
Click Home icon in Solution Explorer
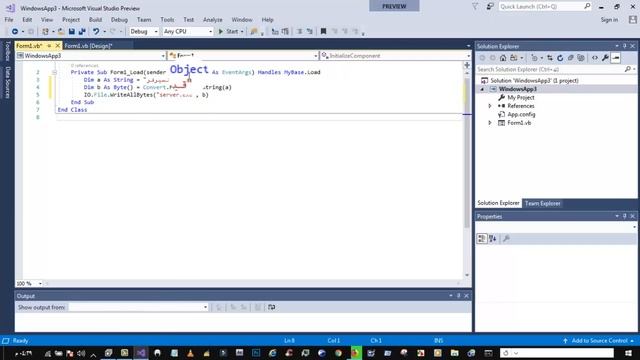click(x=503, y=58)
